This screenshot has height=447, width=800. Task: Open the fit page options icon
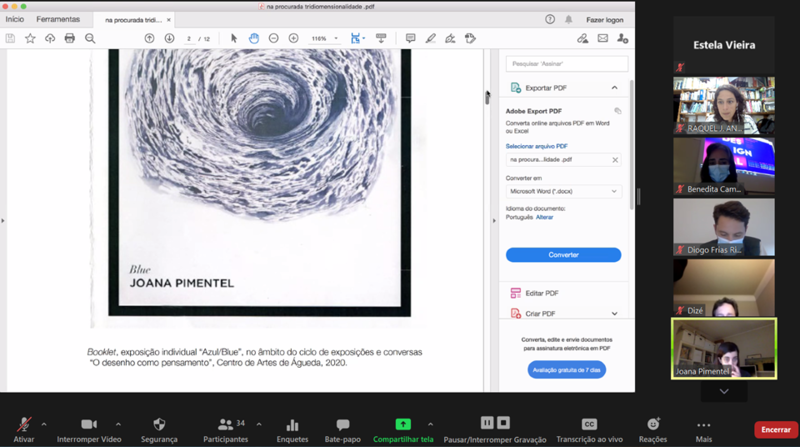point(357,38)
